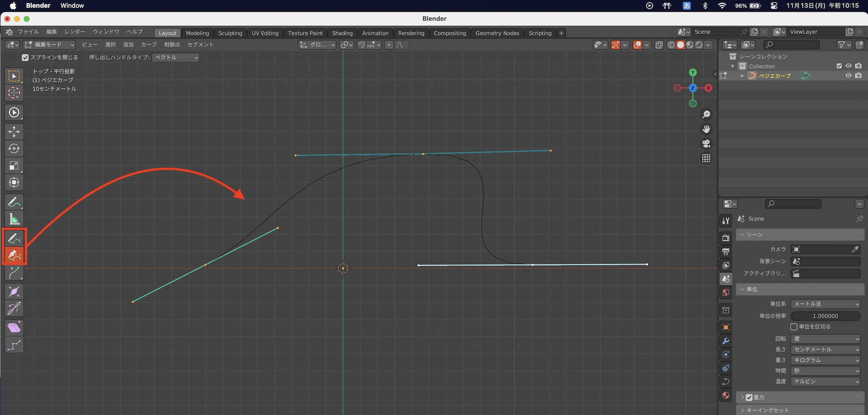Image resolution: width=868 pixels, height=415 pixels.
Task: Hide ベジエカーブ with eye icon
Action: pos(848,76)
